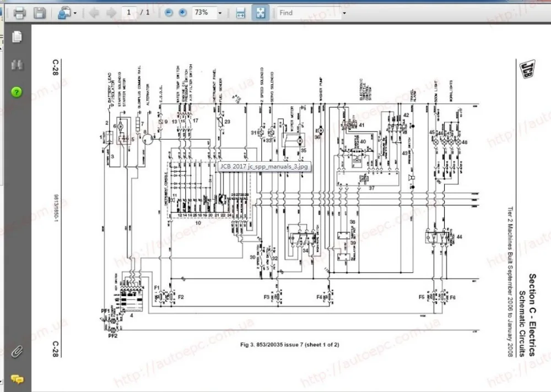Zoom out with the minus button
The height and width of the screenshot is (392, 551).
[x=169, y=13]
